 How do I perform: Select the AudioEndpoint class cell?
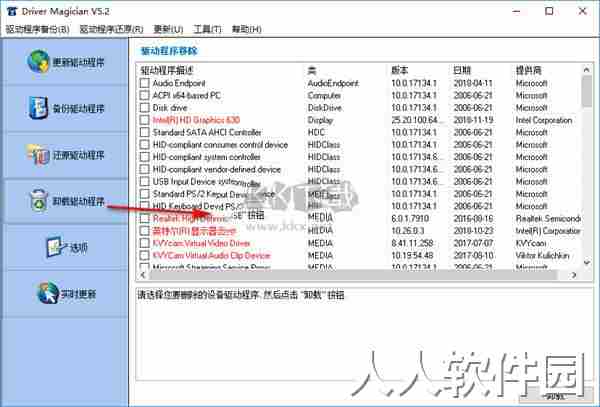point(333,83)
